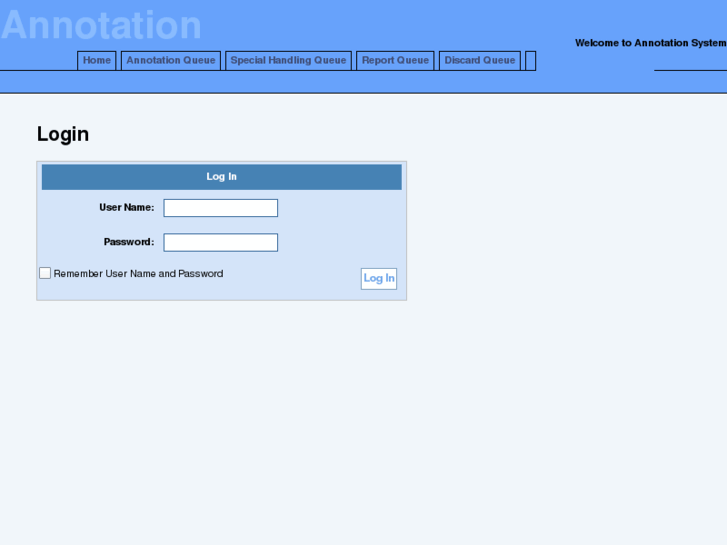The height and width of the screenshot is (545, 727).
Task: Click the Password label
Action: tap(129, 242)
